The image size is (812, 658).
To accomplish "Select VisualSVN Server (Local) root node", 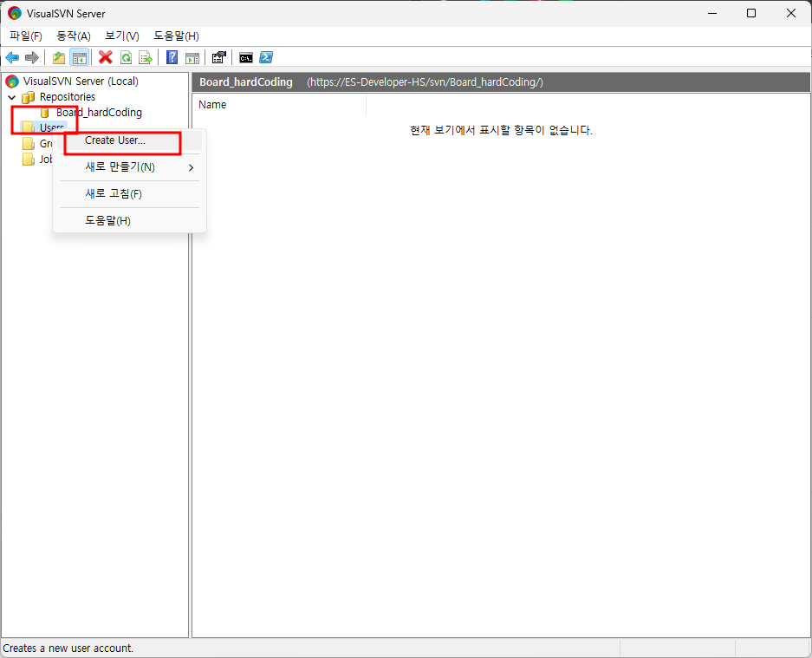I will (81, 81).
